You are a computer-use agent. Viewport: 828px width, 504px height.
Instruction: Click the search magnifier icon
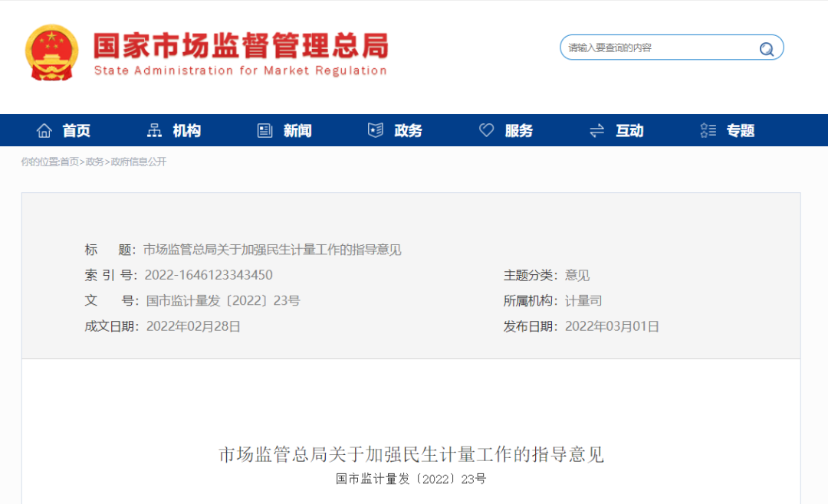click(x=766, y=49)
